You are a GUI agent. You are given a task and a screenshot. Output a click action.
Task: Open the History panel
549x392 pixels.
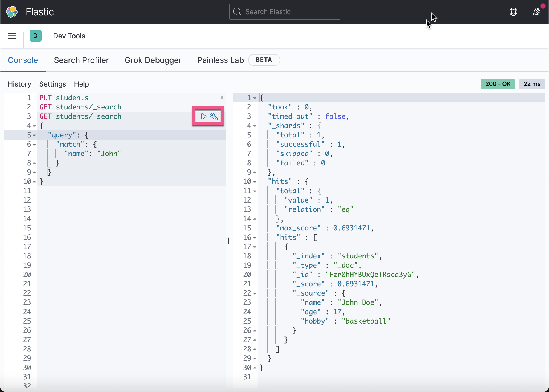19,84
